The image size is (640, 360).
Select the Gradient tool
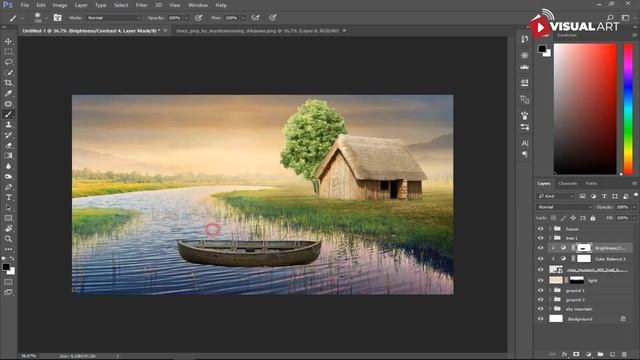point(8,156)
